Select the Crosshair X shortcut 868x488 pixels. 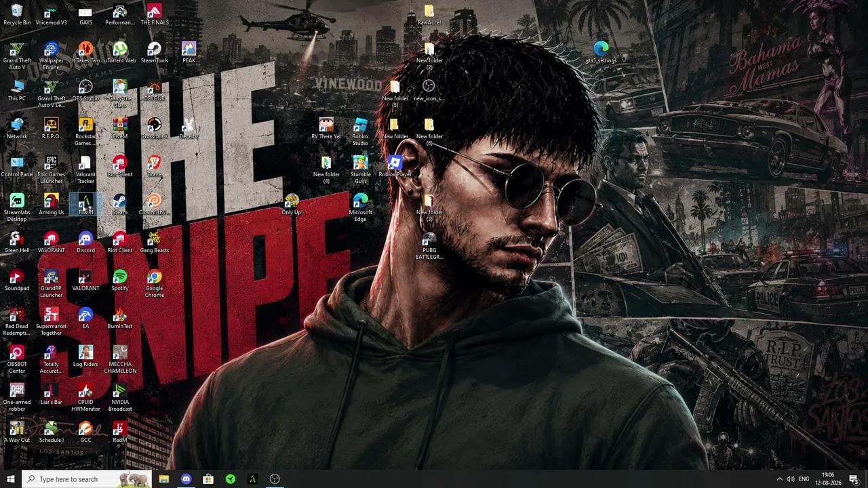(x=155, y=129)
